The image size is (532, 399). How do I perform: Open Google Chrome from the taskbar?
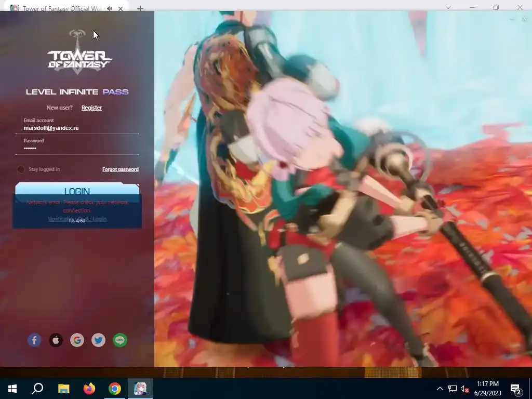(x=115, y=389)
